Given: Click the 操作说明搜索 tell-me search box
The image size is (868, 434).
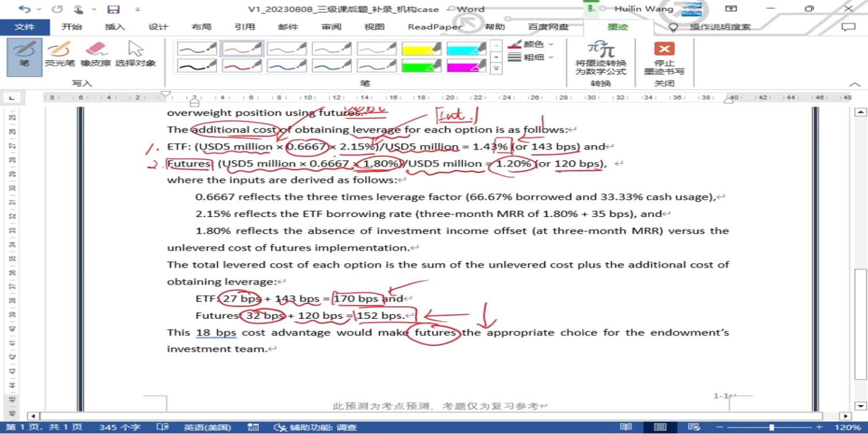Looking at the screenshot, I should pyautogui.click(x=719, y=27).
